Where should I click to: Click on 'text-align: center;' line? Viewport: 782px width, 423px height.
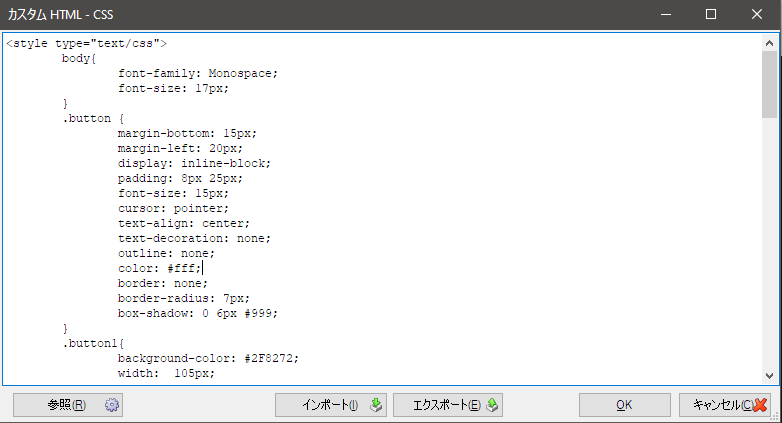(x=184, y=223)
